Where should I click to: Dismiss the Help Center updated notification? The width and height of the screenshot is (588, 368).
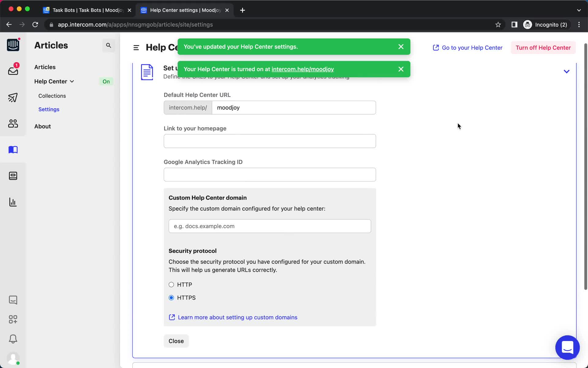click(x=401, y=47)
